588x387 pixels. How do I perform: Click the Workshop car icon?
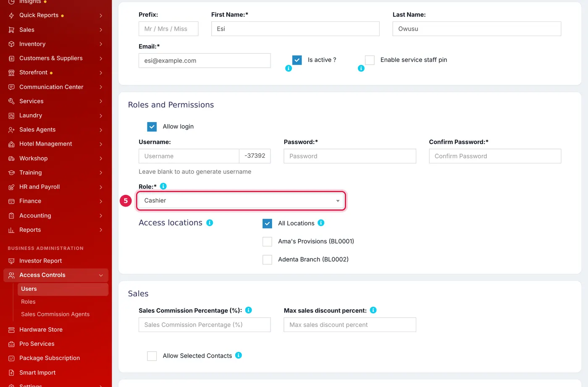[11, 158]
